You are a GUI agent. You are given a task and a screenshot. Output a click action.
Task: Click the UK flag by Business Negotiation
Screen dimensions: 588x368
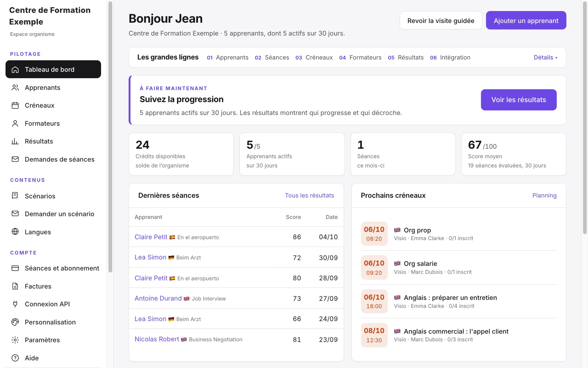click(x=184, y=339)
